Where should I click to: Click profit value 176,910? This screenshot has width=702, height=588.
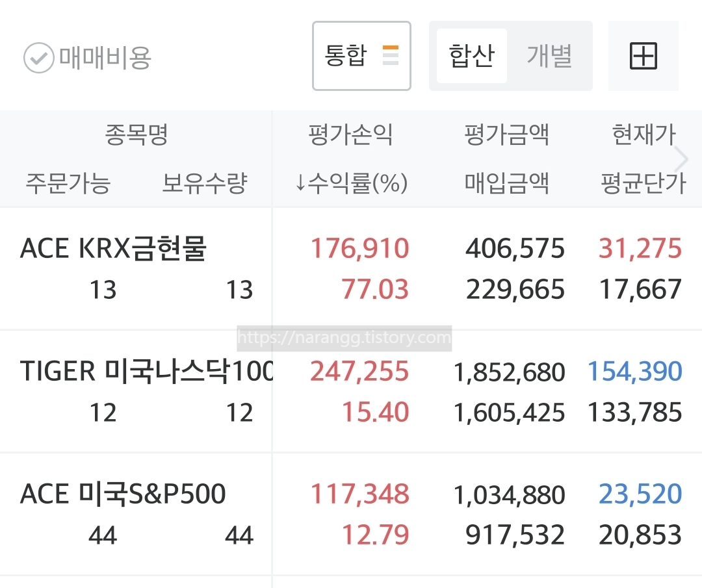coord(360,248)
